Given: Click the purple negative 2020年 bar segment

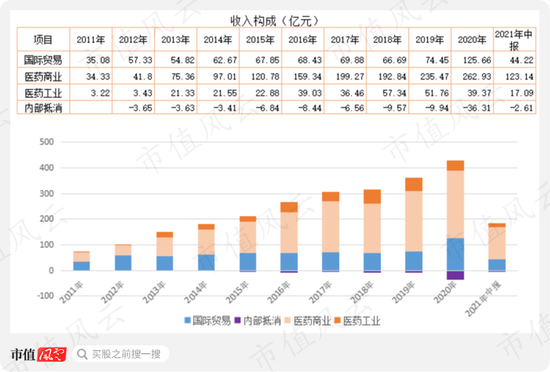Looking at the screenshot, I should point(455,275).
